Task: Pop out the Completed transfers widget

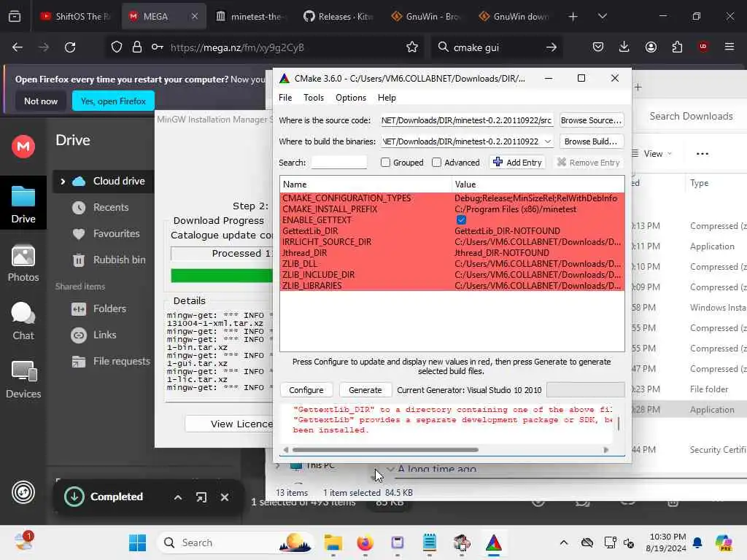Action: point(201,497)
